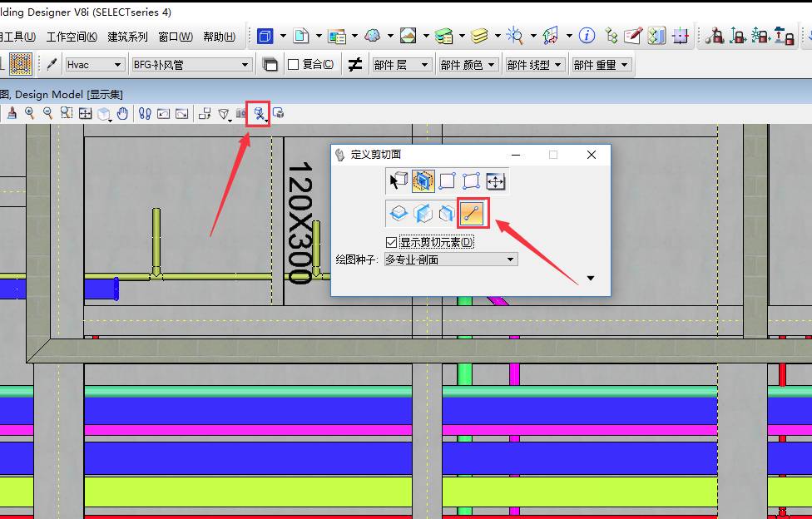Click the help info icon in toolbar

(x=587, y=36)
